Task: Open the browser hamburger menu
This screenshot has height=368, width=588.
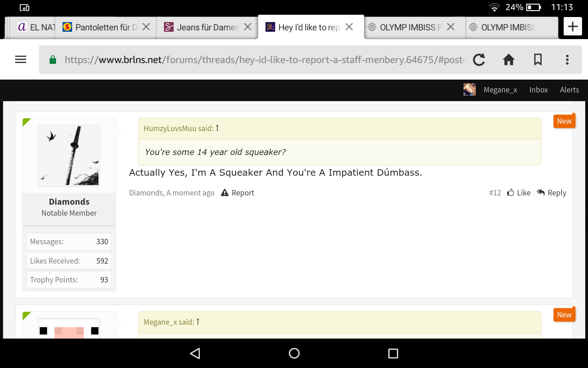Action: point(21,59)
